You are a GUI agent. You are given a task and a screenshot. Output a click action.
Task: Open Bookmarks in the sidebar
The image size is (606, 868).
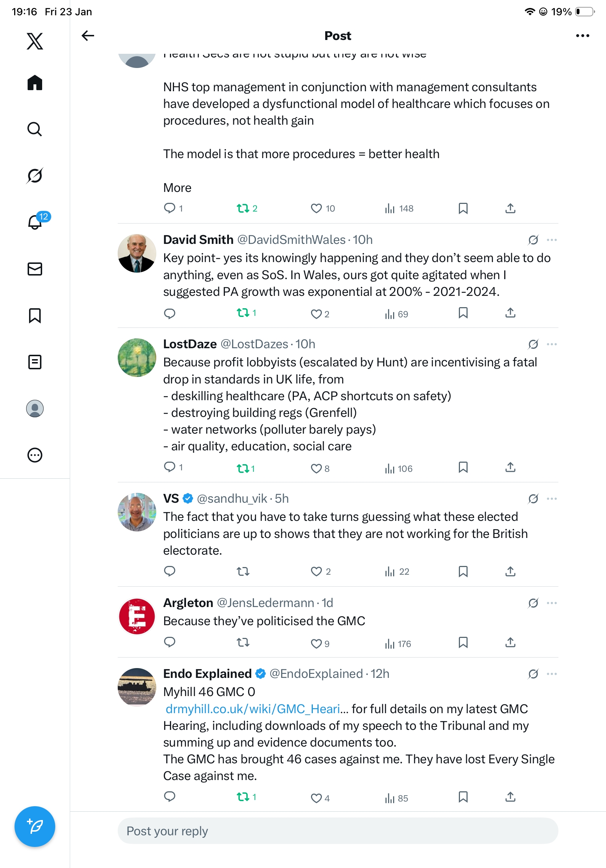click(35, 315)
